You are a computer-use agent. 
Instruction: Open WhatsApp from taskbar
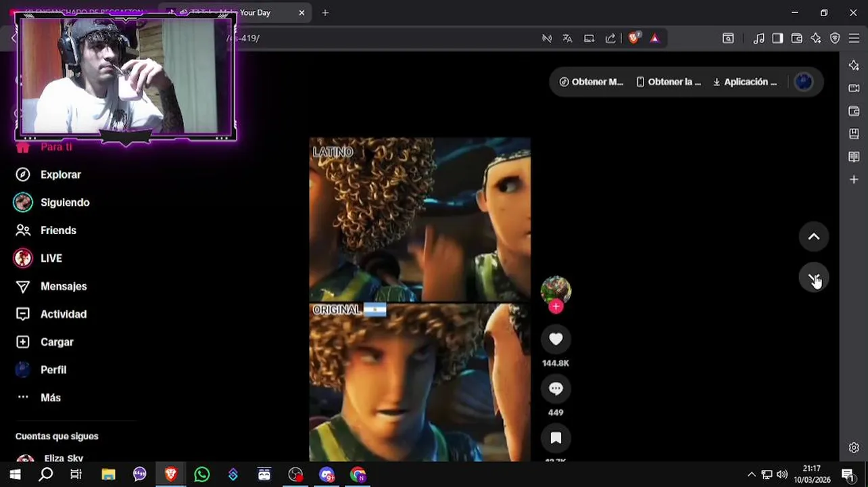point(201,475)
